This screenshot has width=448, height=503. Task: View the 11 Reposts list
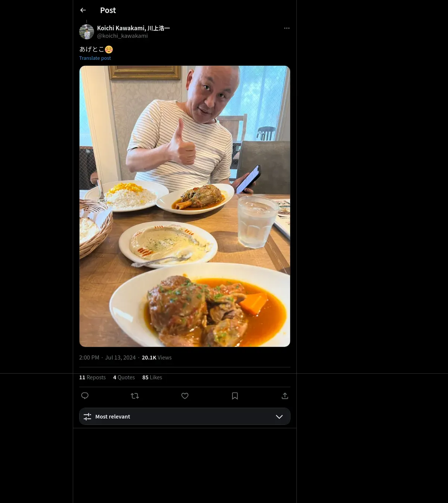(x=92, y=377)
